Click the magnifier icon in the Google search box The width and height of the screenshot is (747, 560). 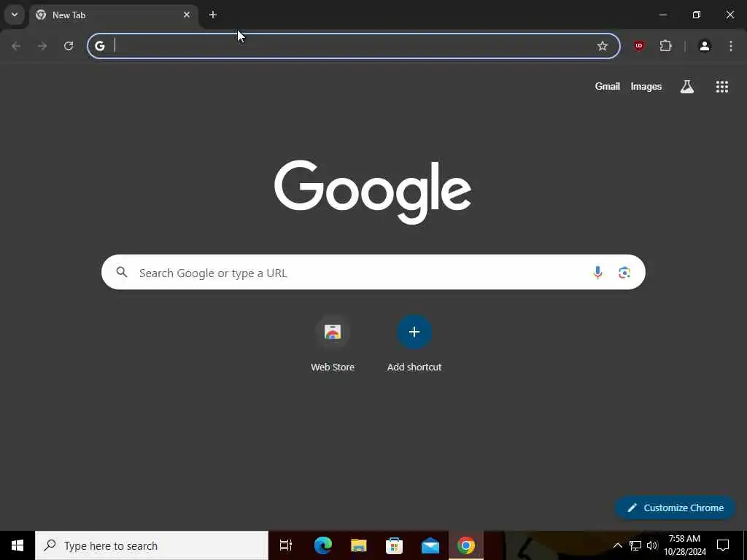(122, 272)
